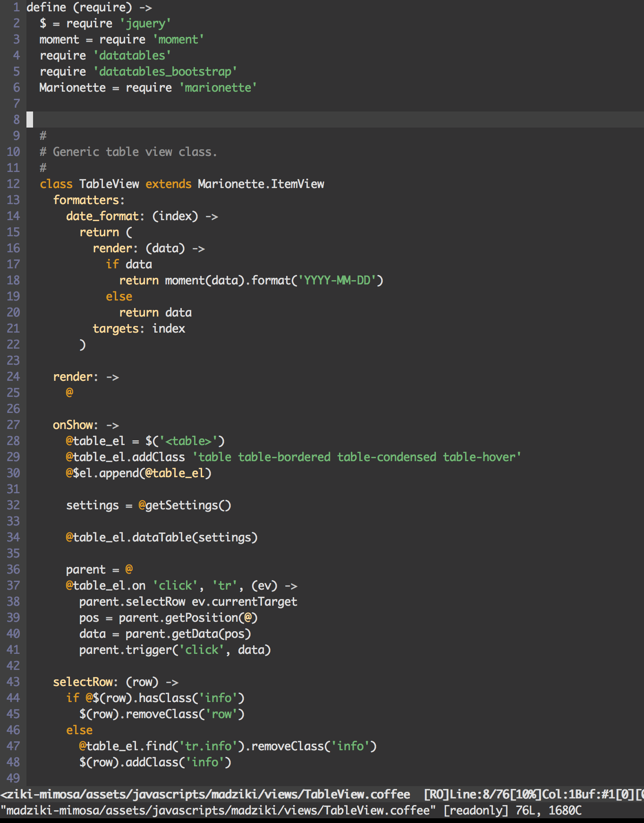Click the 'YYYY-MM-DD' format string

pos(337,281)
